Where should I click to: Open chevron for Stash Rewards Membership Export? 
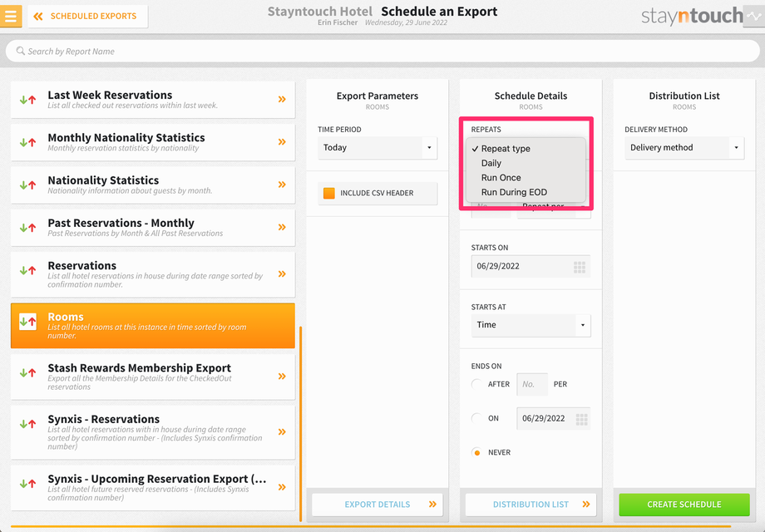coord(282,377)
